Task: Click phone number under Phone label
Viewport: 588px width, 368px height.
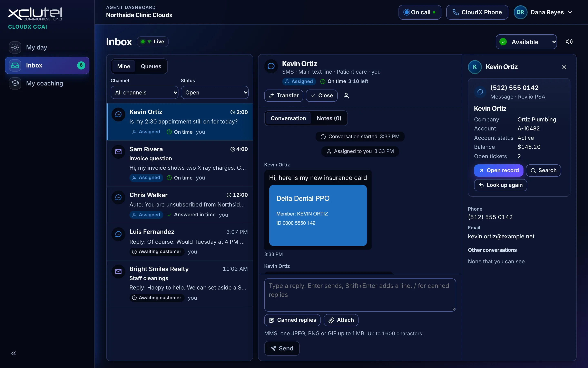Action: pyautogui.click(x=490, y=217)
